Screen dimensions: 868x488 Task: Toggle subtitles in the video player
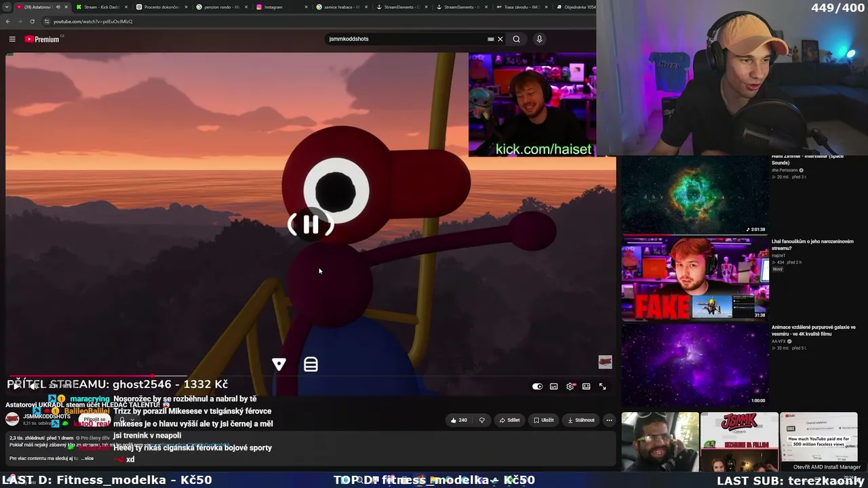tap(554, 386)
